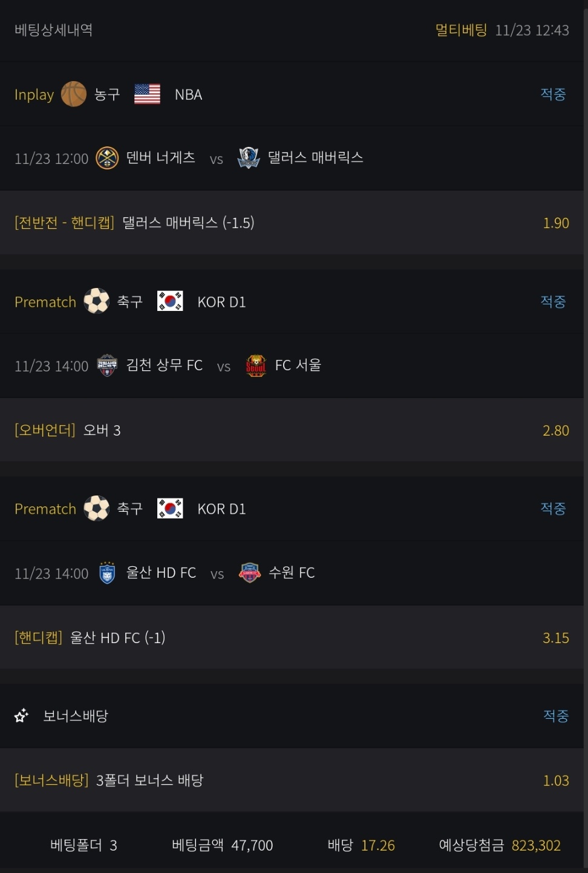Click the Denver Nuggets team logo
This screenshot has height=873, width=588.
(107, 159)
